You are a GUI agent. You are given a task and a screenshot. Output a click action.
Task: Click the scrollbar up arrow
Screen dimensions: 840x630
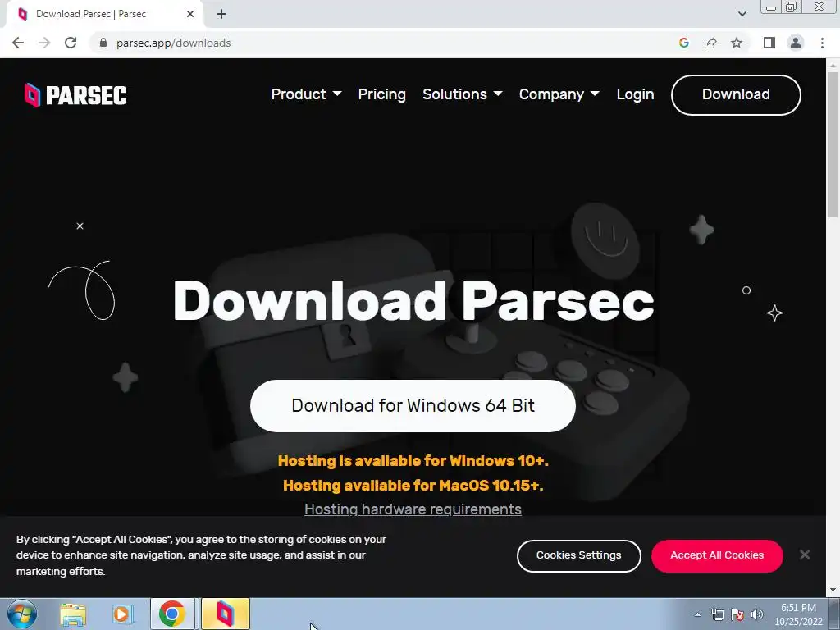click(833, 65)
